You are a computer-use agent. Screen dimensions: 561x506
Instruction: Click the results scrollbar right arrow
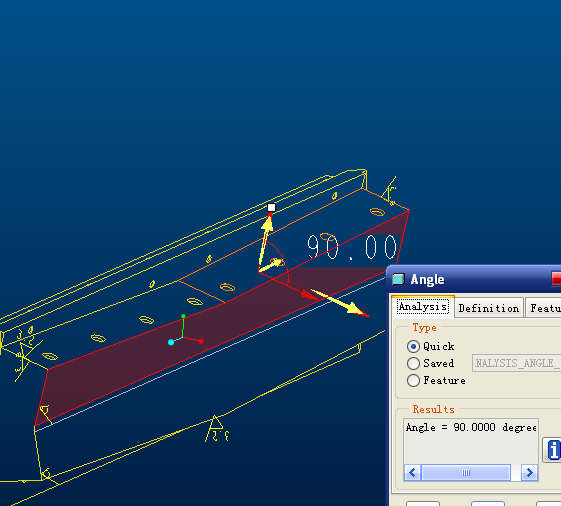coord(530,473)
